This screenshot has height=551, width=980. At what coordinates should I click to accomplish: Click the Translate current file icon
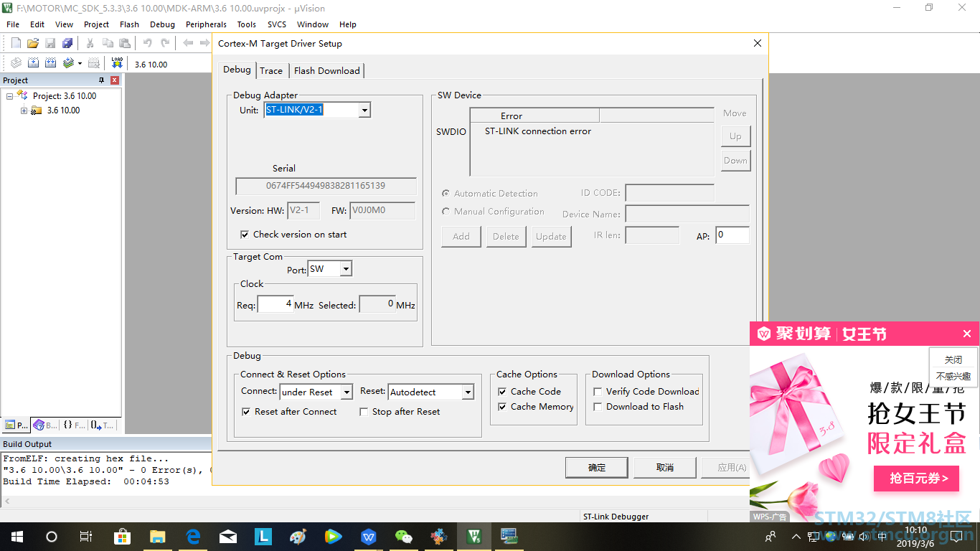point(16,63)
